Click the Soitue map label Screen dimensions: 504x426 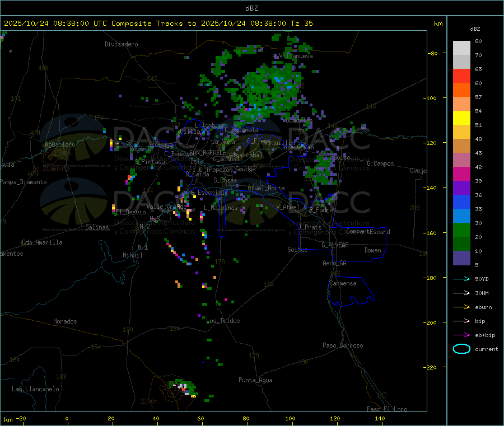[297, 250]
